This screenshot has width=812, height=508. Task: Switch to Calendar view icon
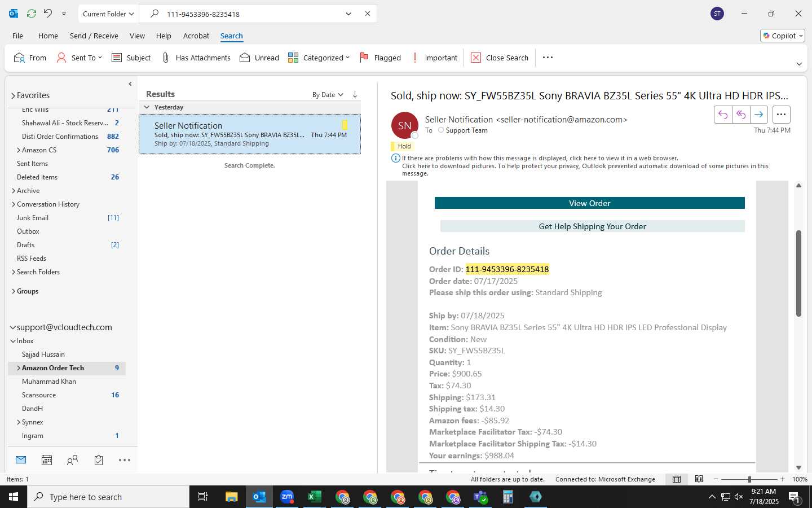47,460
